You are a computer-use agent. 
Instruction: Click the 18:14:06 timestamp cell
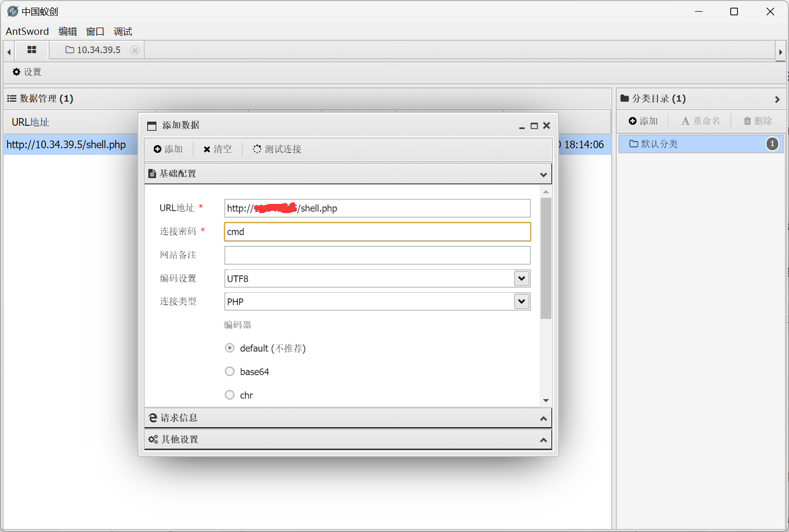(584, 145)
